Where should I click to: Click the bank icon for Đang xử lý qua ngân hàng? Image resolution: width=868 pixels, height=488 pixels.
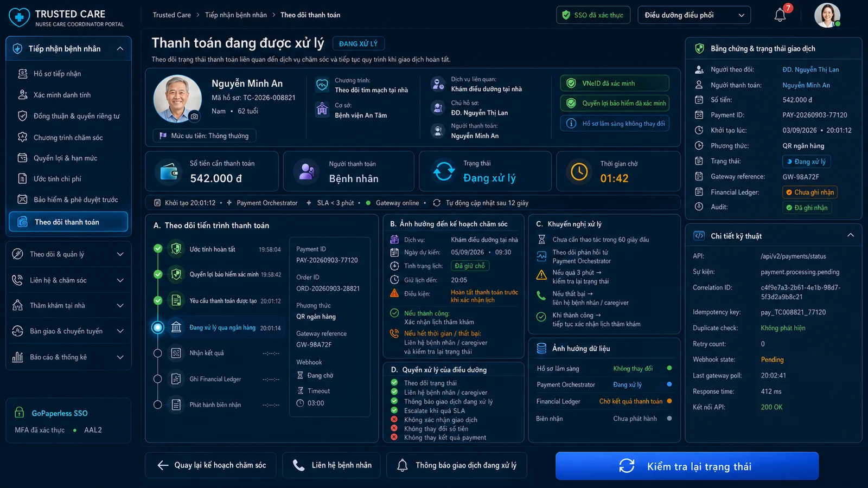(176, 328)
